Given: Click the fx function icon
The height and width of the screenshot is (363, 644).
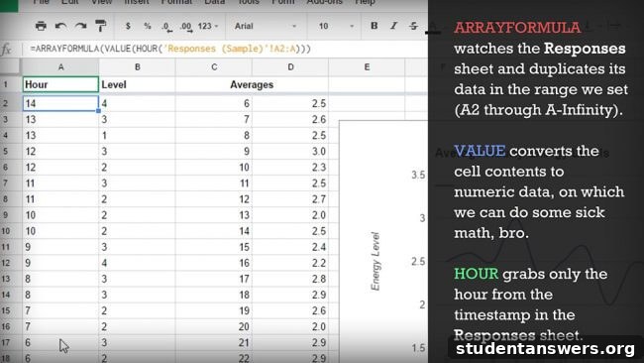Looking at the screenshot, I should click(x=7, y=49).
